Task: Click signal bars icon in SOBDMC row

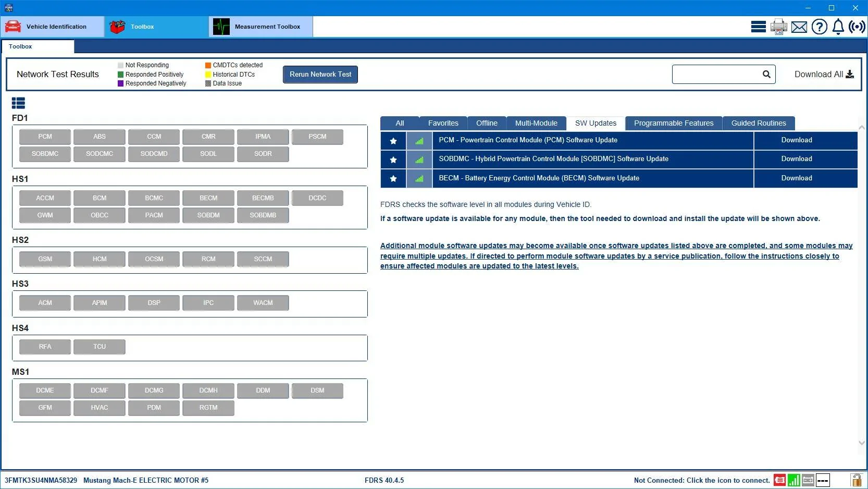Action: [x=419, y=159]
